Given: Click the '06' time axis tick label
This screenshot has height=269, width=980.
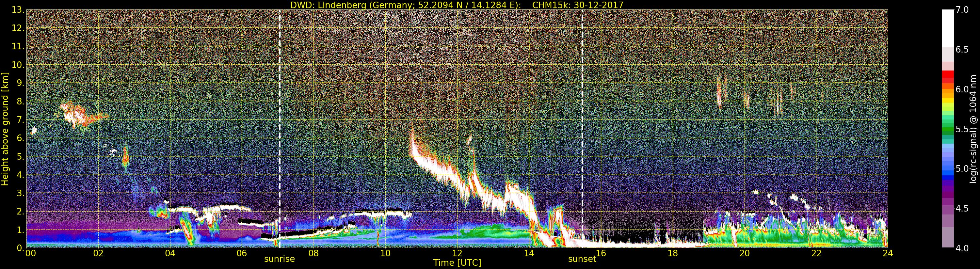Looking at the screenshot, I should (x=242, y=253).
